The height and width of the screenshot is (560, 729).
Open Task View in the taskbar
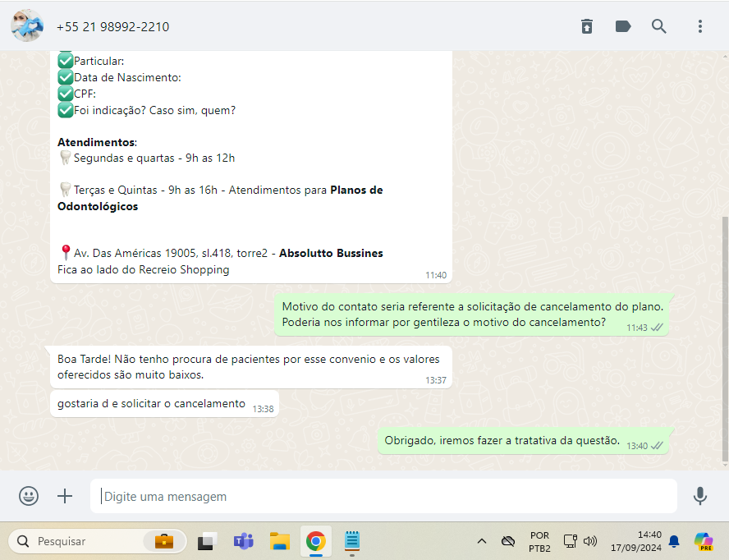click(208, 541)
